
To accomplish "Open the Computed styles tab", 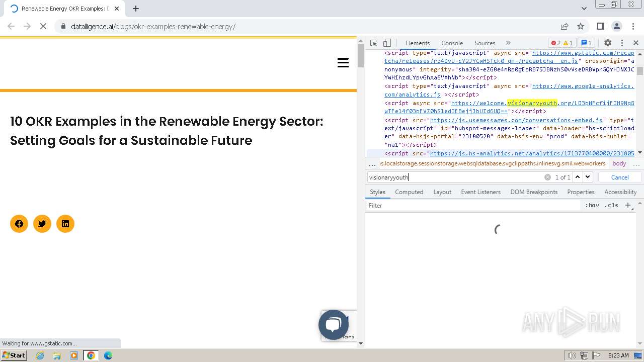I will point(409,192).
